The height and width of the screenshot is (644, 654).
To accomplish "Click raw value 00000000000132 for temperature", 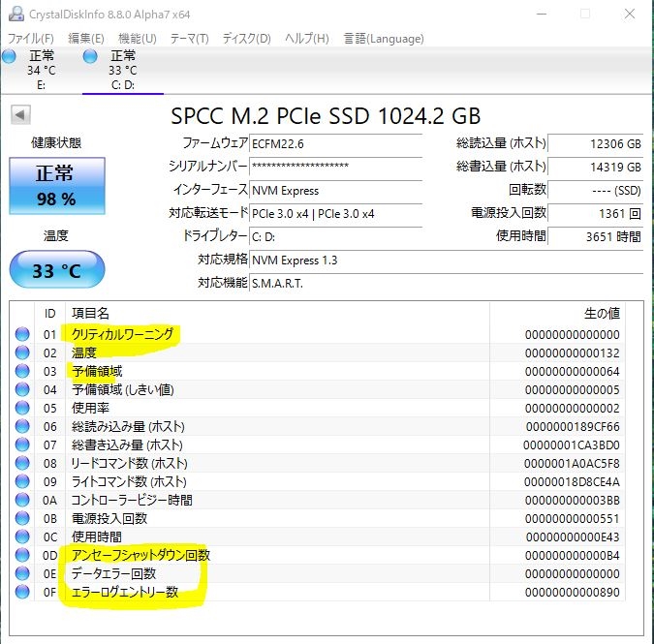I will (573, 353).
